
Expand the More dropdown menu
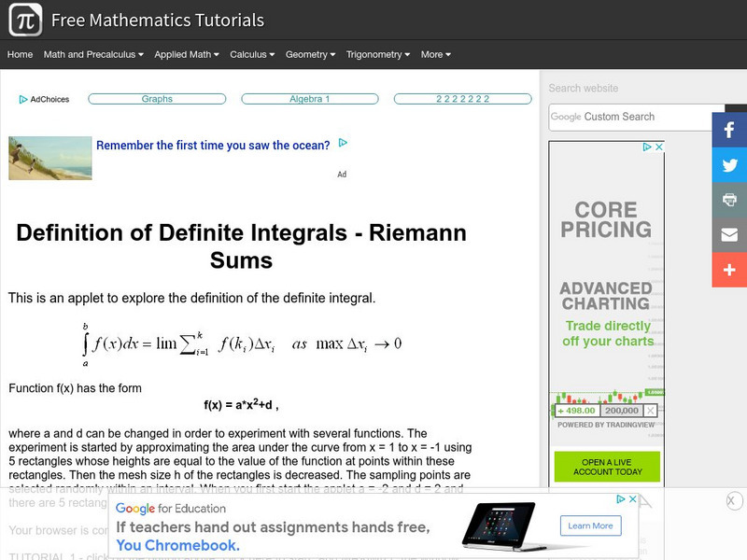435,54
